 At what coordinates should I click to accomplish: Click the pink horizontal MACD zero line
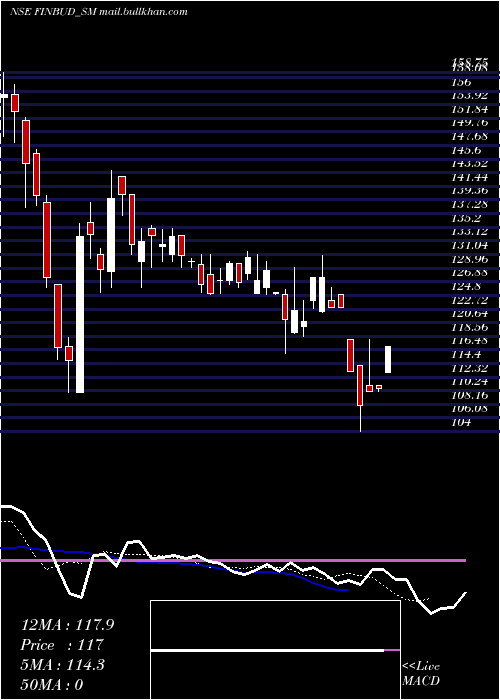tap(232, 560)
